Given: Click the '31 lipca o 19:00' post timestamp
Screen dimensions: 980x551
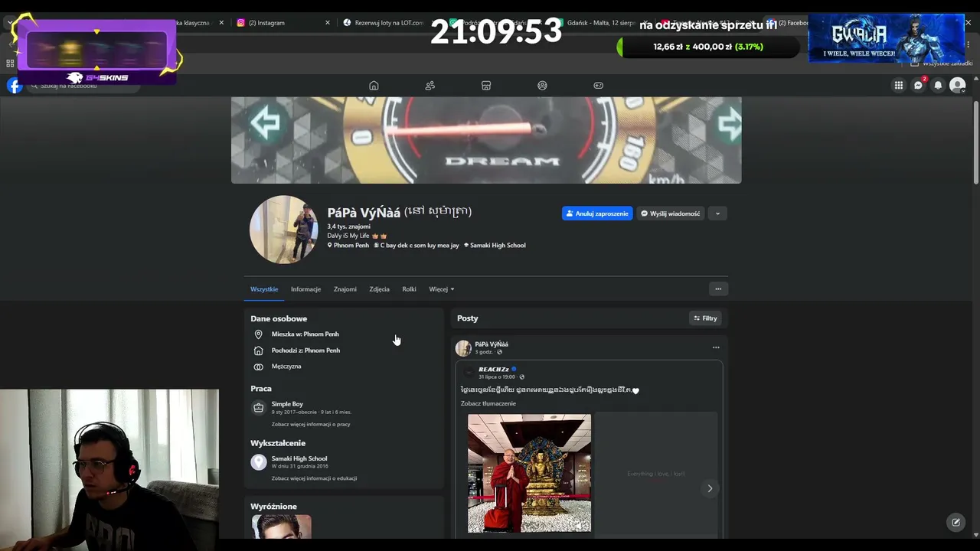Looking at the screenshot, I should [497, 377].
